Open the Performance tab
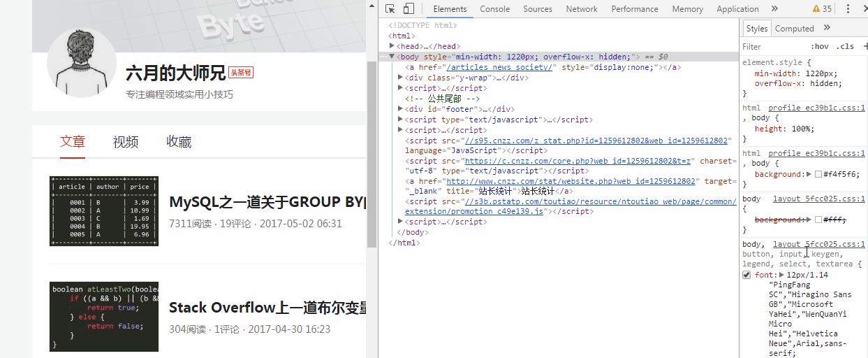868x358 pixels. click(x=635, y=9)
